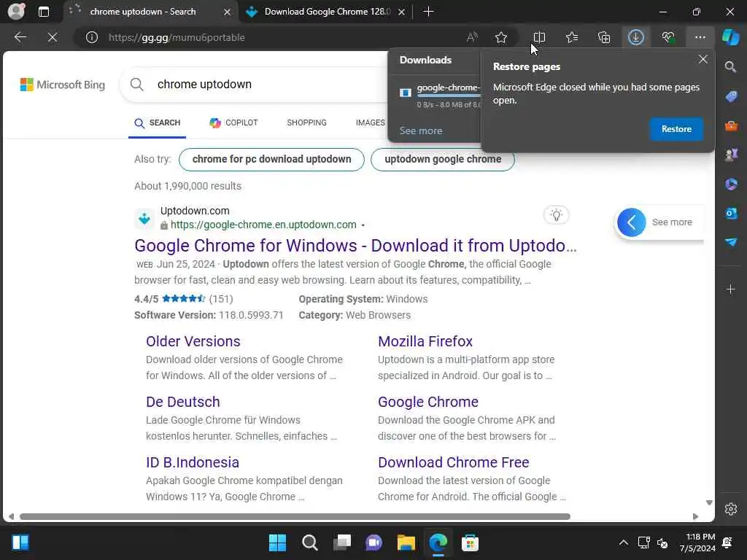Click the scroll down arrow
Screen dimensions: 747x560
coord(709,503)
